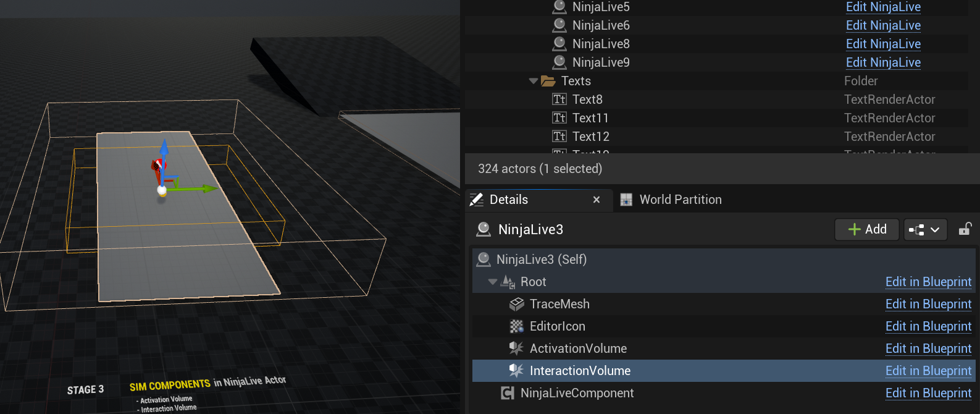Switch to the Details tab
Viewport: 980px width, 414px height.
[x=508, y=200]
